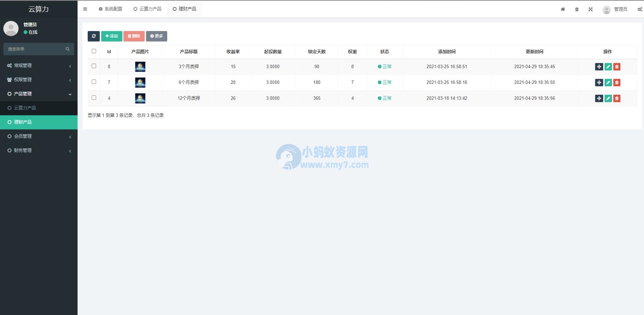The height and width of the screenshot is (315, 644).
Task: Switch to the 系统配置 tab
Action: coord(110,9)
